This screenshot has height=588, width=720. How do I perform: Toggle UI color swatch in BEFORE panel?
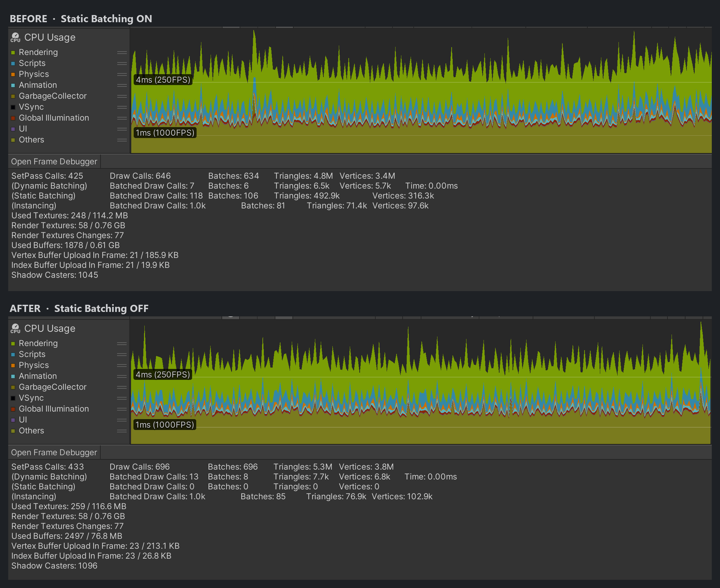pos(13,129)
